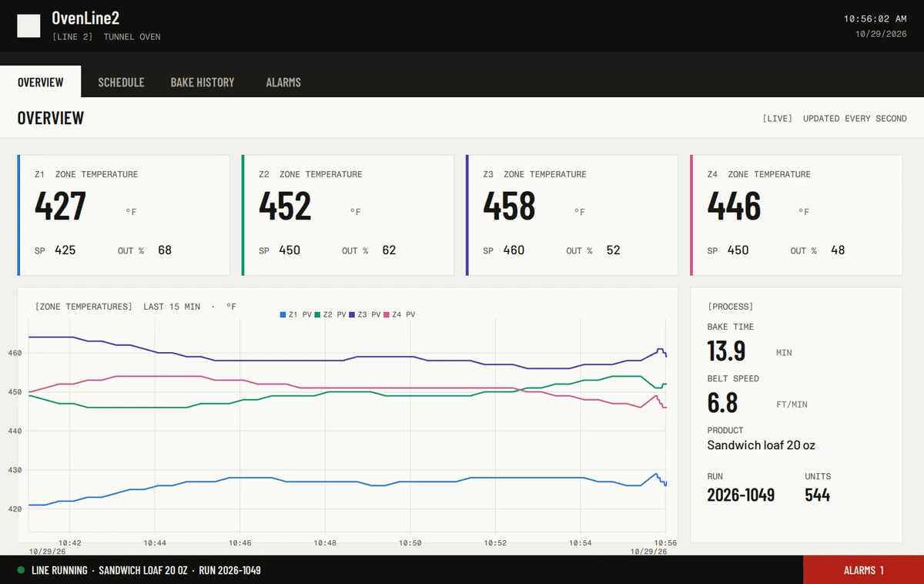This screenshot has width=924, height=584.
Task: Click the Z3 card setpoint value 460
Action: point(514,250)
